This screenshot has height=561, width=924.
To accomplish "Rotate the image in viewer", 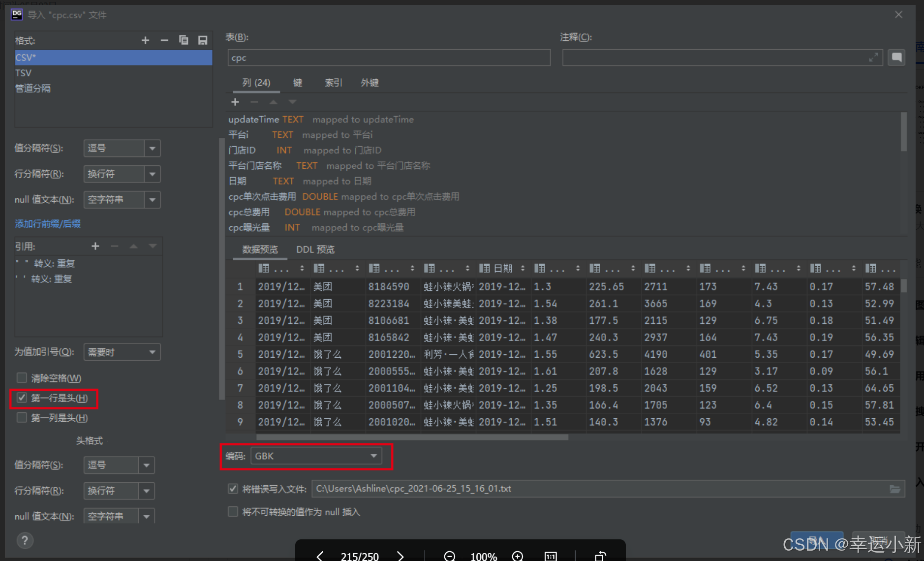I will (x=600, y=556).
